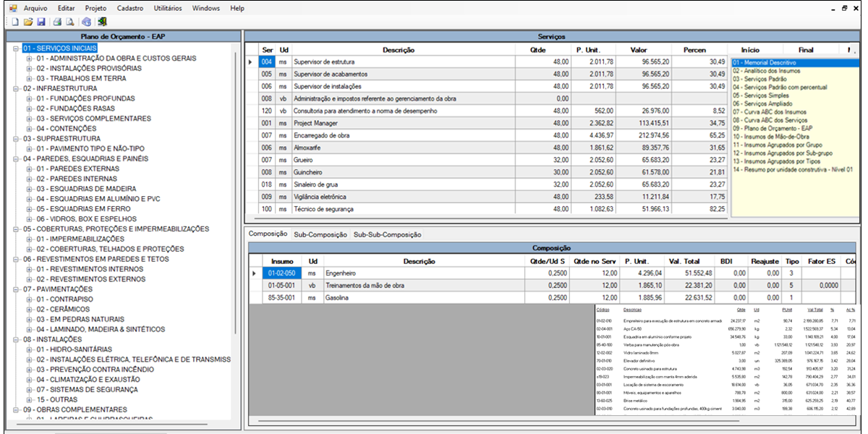The width and height of the screenshot is (868, 434).
Task: Collapse the 08 - INSTALAÇÕES tree node
Action: pyautogui.click(x=17, y=338)
